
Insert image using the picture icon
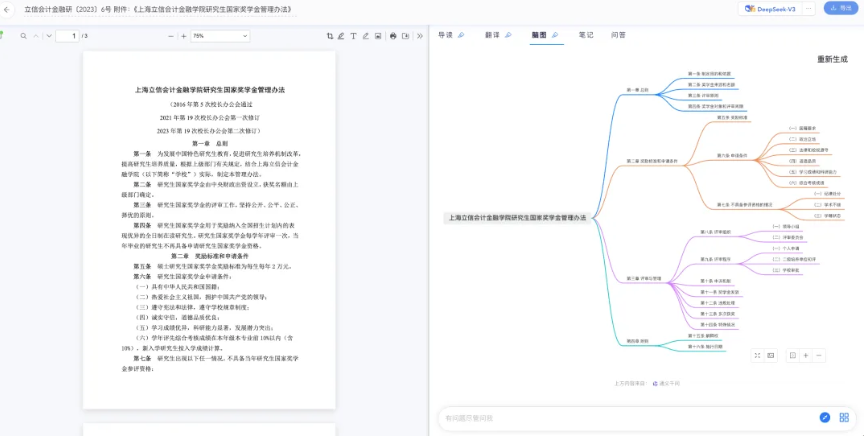[377, 36]
